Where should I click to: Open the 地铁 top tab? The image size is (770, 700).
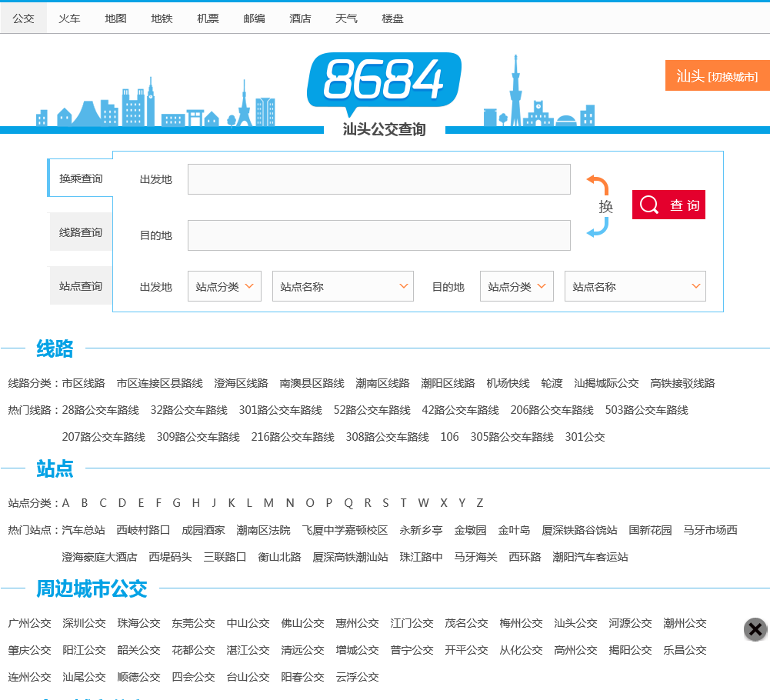coord(162,18)
